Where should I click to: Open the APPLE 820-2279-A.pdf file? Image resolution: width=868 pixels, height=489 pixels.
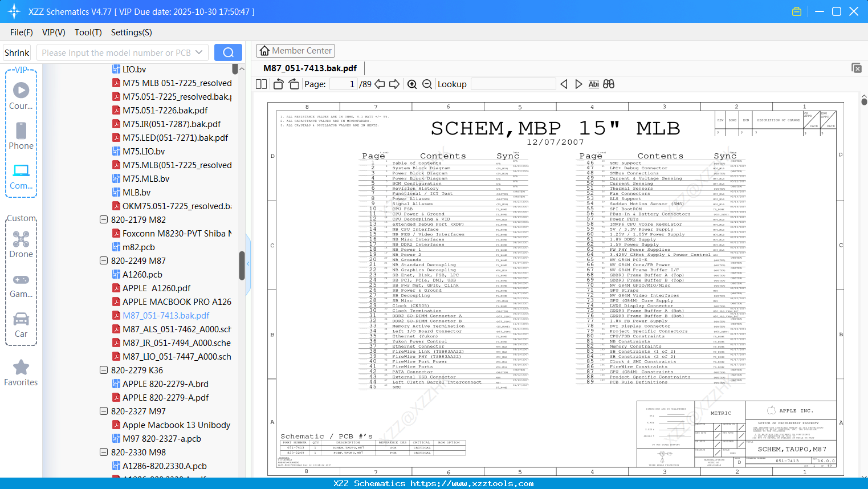(x=165, y=397)
